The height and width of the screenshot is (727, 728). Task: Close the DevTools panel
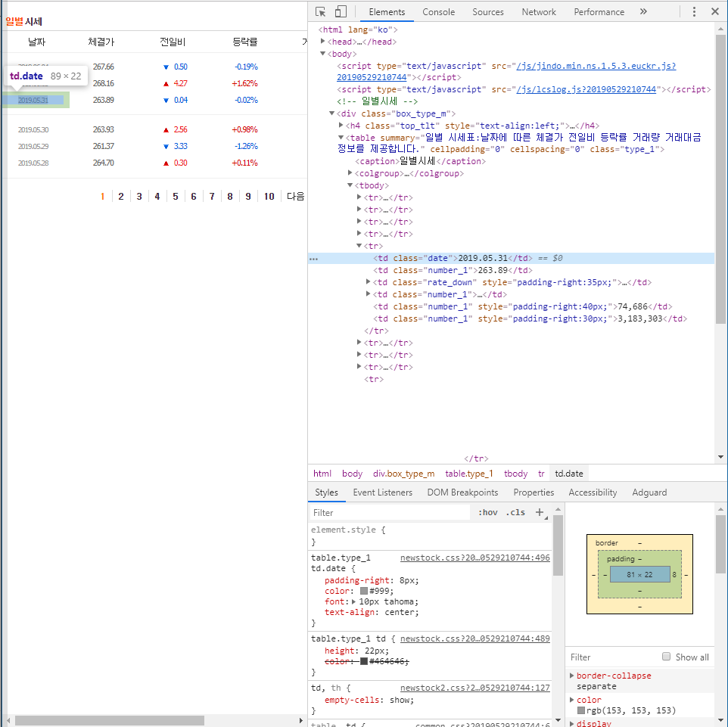[715, 11]
